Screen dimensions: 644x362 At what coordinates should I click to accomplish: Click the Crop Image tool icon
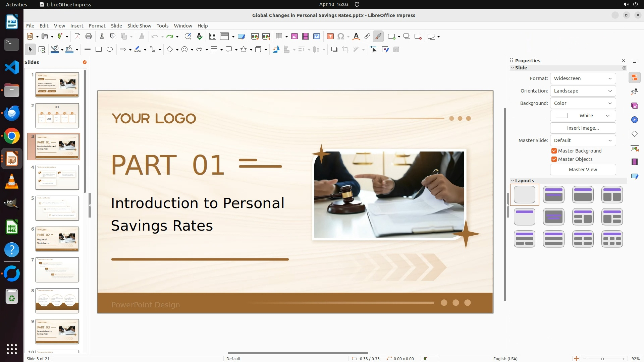click(345, 50)
